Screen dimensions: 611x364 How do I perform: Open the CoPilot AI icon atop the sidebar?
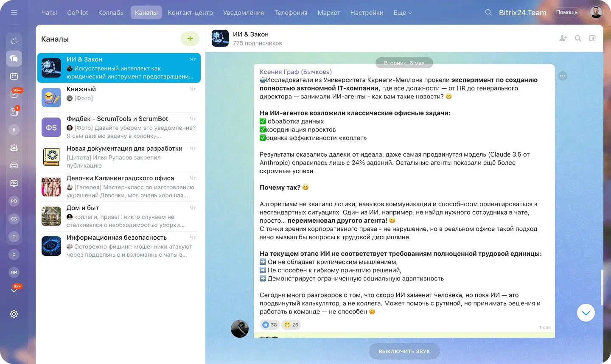point(14,40)
